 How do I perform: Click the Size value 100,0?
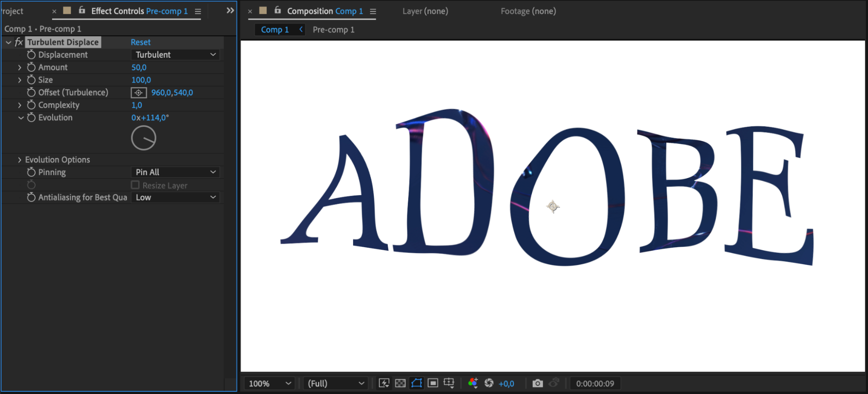[141, 80]
